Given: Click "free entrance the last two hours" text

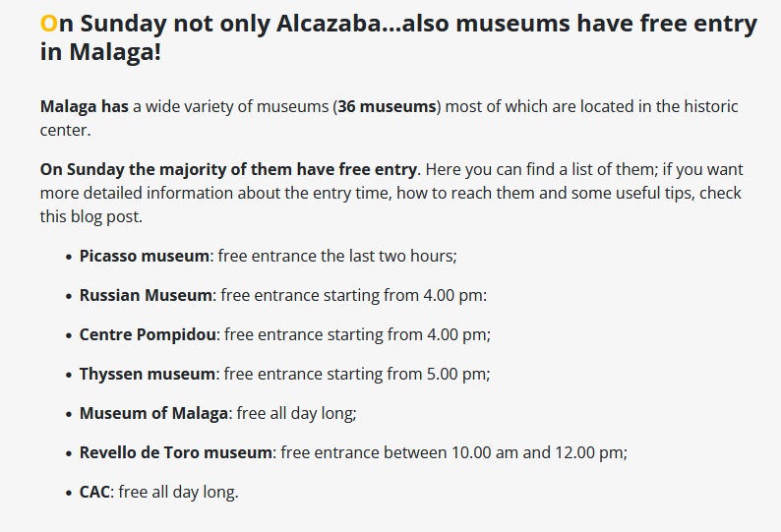Looking at the screenshot, I should coord(335,256).
